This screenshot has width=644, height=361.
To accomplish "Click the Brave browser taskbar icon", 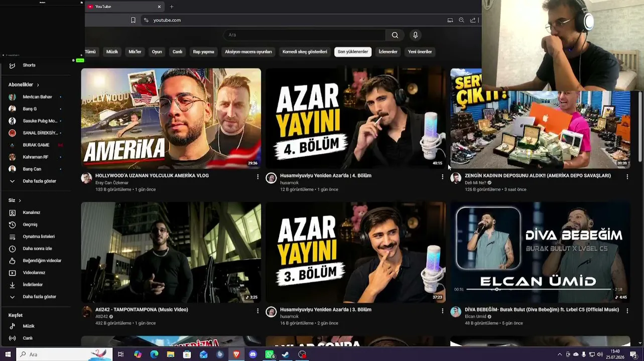I will pos(236,354).
